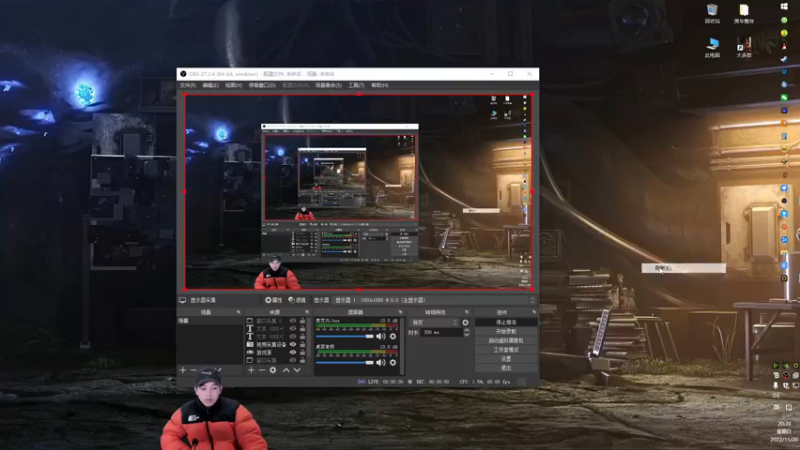The image size is (800, 450).
Task: Open the 停靠窗口(D) menu
Action: 262,85
